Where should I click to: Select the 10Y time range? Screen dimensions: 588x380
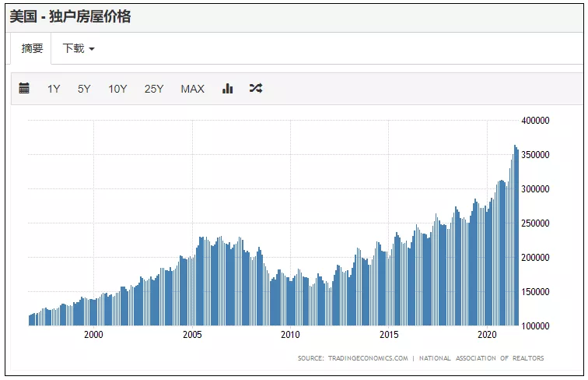coord(117,89)
